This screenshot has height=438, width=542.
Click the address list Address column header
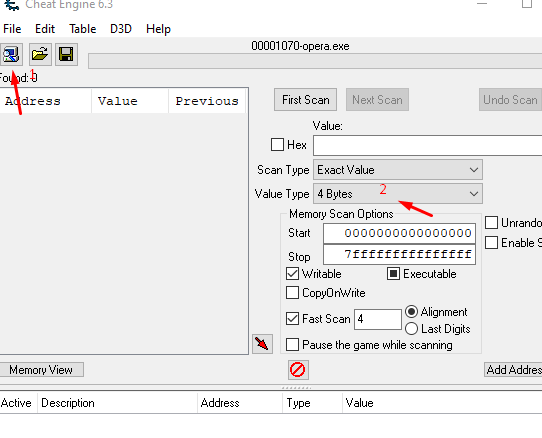coord(240,403)
